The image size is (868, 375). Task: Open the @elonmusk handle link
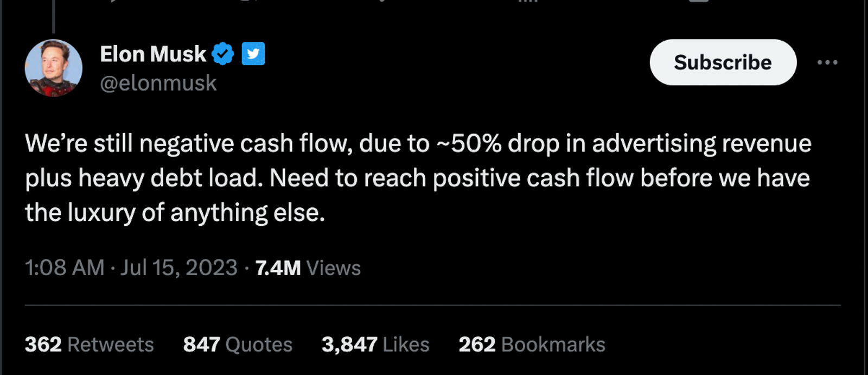pos(158,83)
